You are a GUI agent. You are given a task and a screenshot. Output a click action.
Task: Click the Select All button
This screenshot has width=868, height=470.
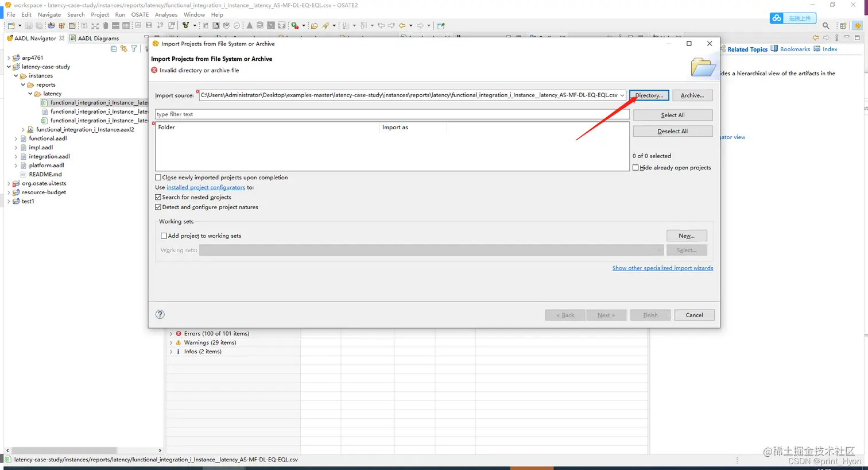tap(673, 115)
